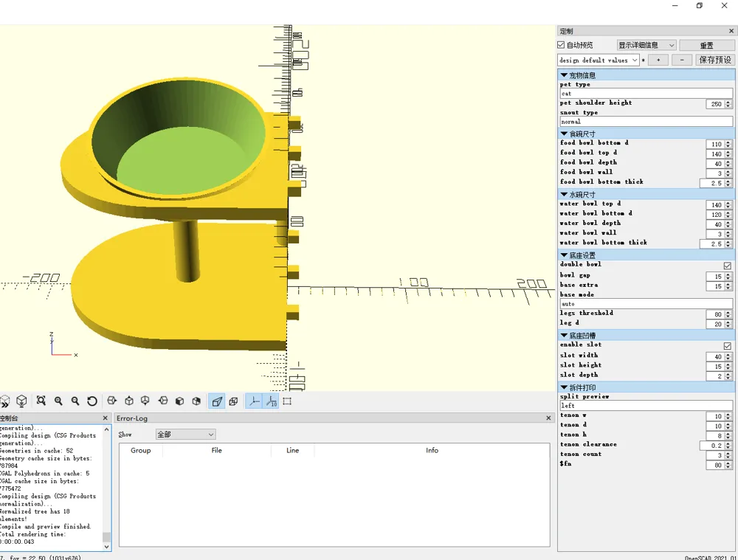Switch to the Front view cube icon
Screen dimensions: 738x560
tap(180, 401)
